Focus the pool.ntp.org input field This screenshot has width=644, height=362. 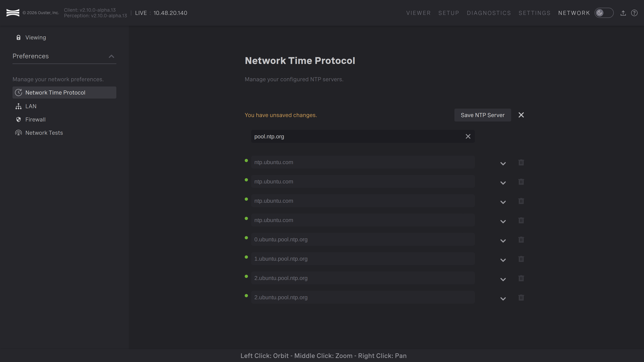pos(363,136)
